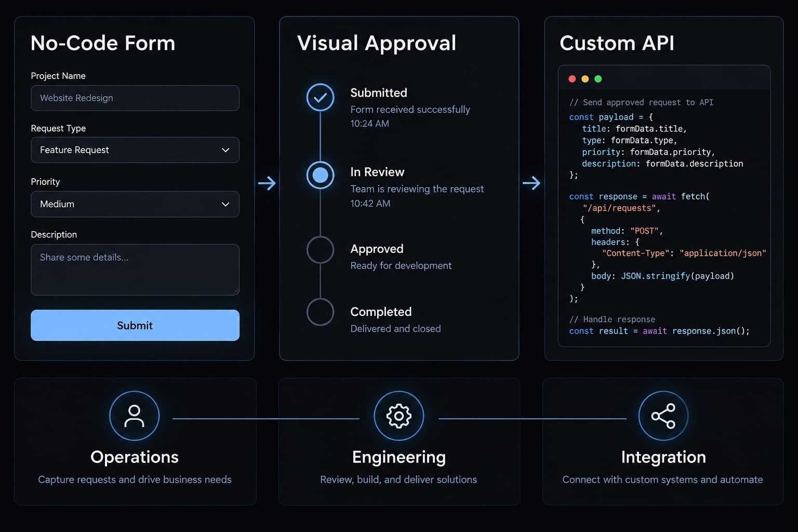Click the "10:24 AM" timestamp
This screenshot has width=798, height=532.
[369, 124]
